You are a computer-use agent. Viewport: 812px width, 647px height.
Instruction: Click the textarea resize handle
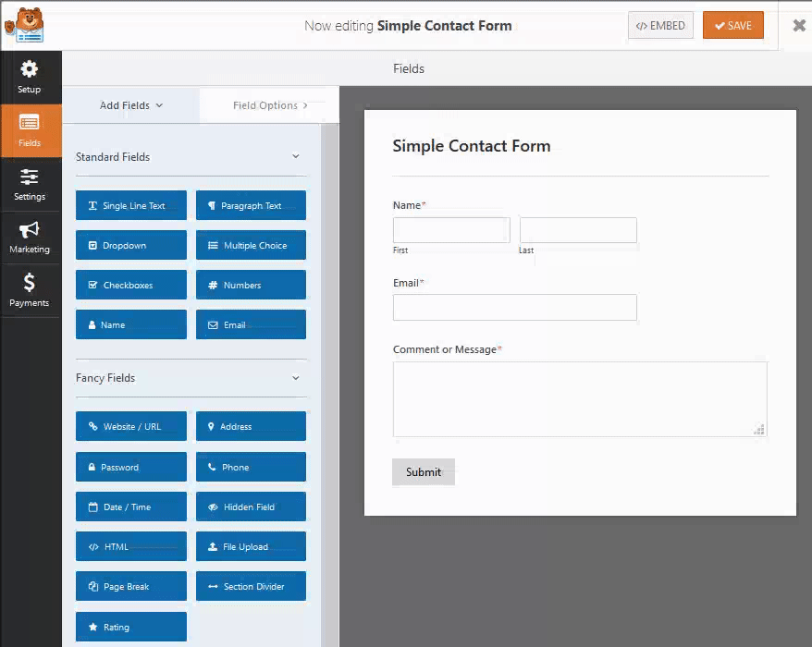point(759,429)
